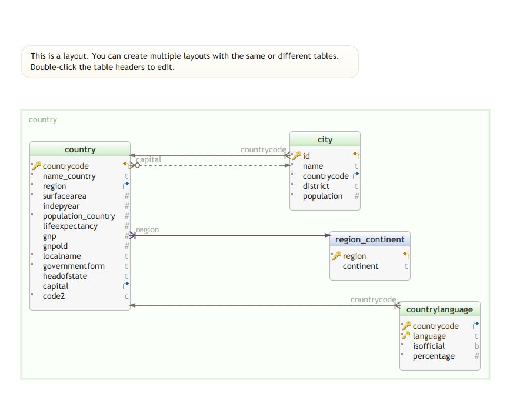Screen dimensions: 510x420
Task: Click the foreign key arrow on country's region row
Action: point(126,186)
